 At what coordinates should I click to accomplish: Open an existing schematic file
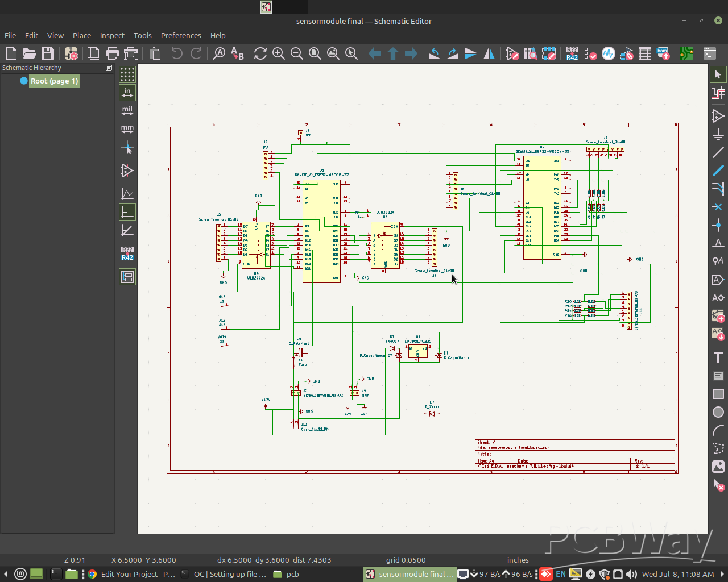coord(30,53)
